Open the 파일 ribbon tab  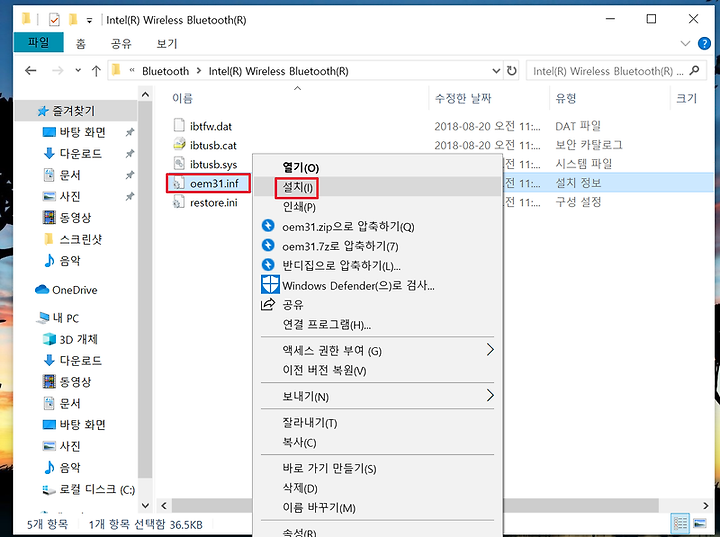39,43
